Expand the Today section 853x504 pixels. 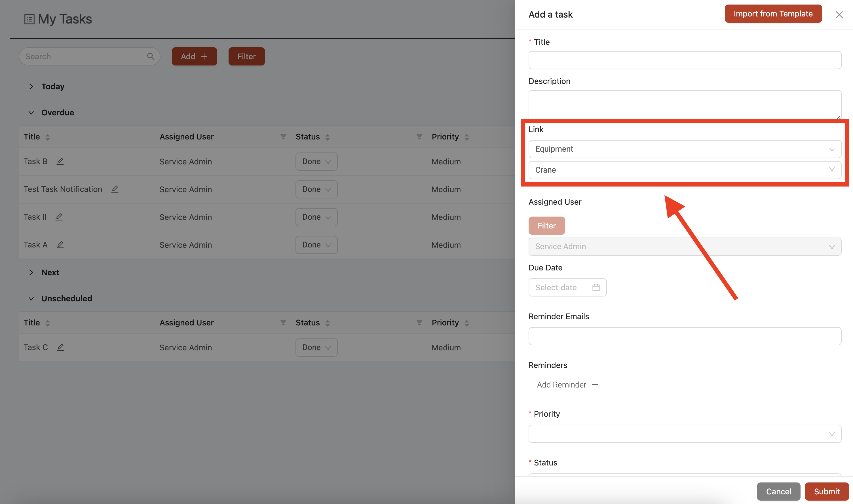click(31, 86)
